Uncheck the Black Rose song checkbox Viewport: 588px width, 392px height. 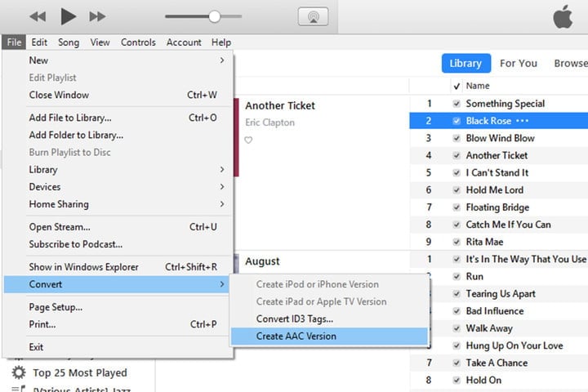(457, 121)
